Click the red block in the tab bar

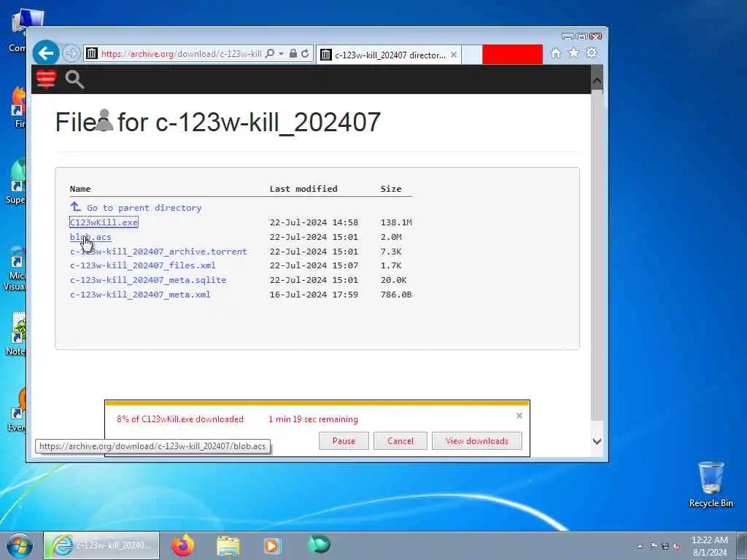tap(512, 54)
